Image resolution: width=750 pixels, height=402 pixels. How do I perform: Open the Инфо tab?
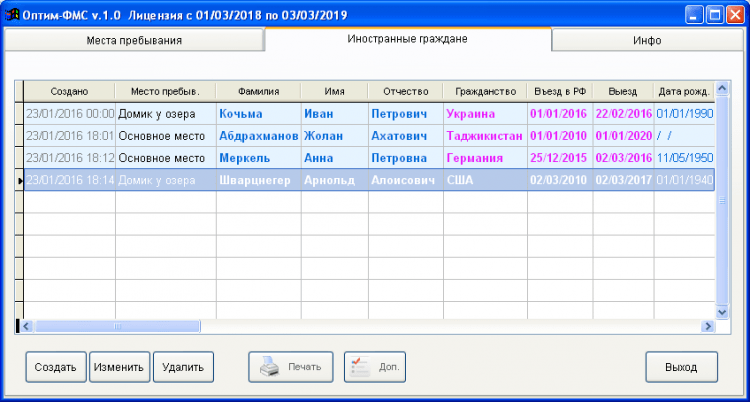click(645, 40)
